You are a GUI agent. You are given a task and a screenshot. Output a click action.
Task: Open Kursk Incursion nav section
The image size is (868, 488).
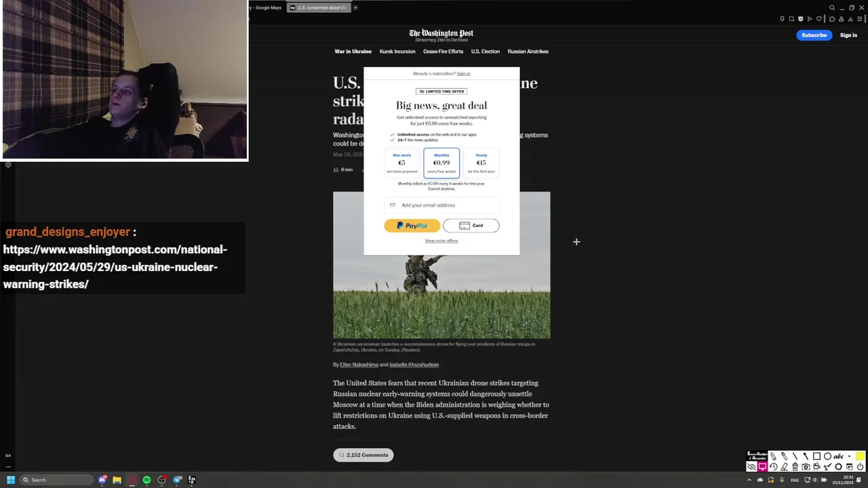397,52
